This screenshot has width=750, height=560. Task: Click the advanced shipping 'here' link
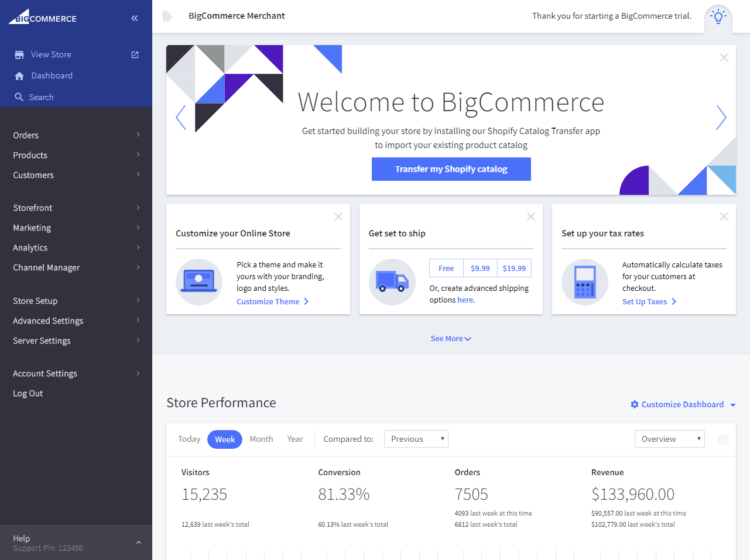coord(465,300)
